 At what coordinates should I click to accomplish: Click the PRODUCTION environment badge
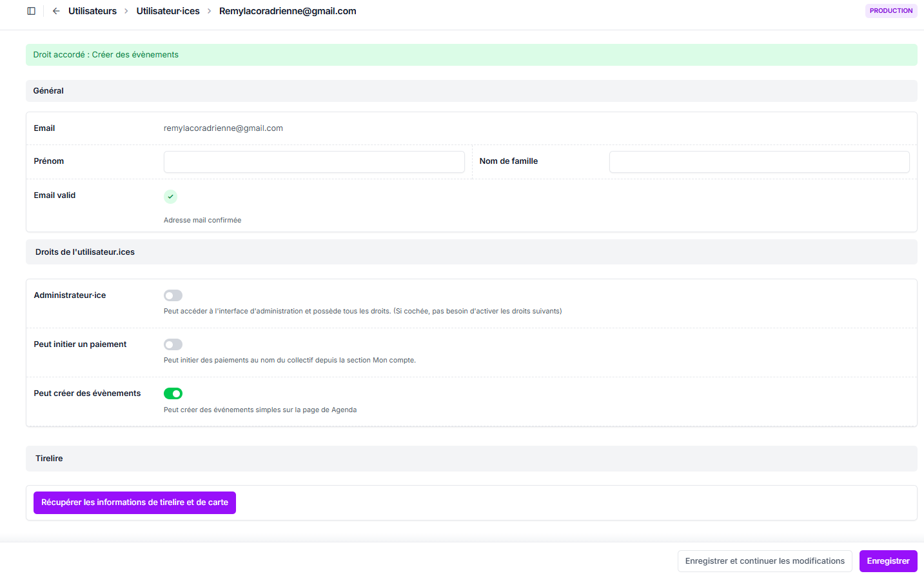890,11
